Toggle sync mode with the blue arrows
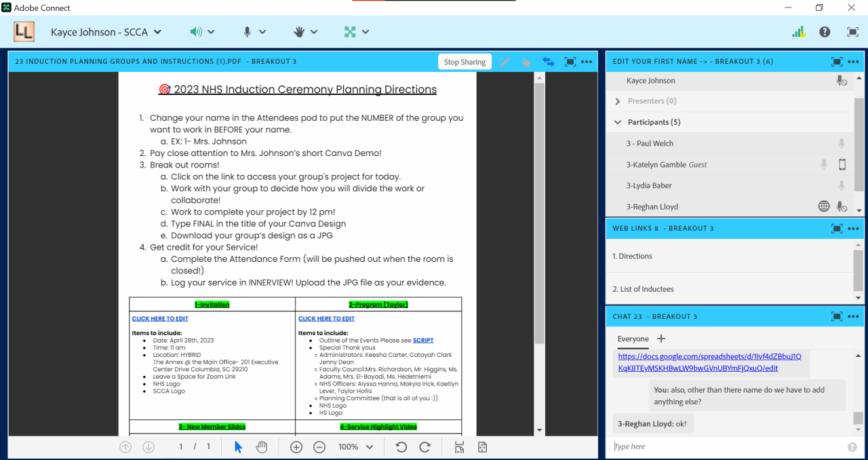Image resolution: width=868 pixels, height=460 pixels. tap(548, 62)
